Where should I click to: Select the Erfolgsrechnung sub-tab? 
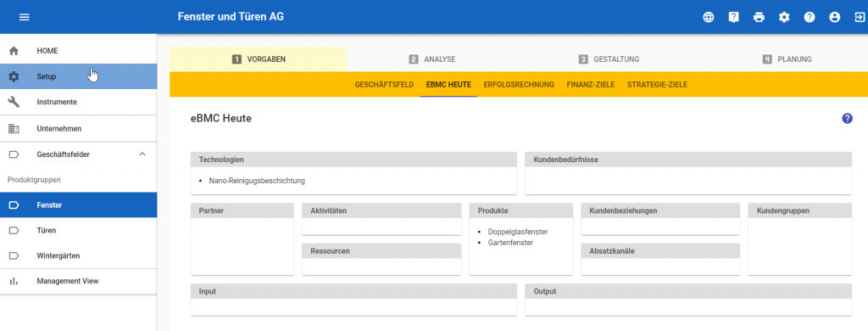click(519, 85)
